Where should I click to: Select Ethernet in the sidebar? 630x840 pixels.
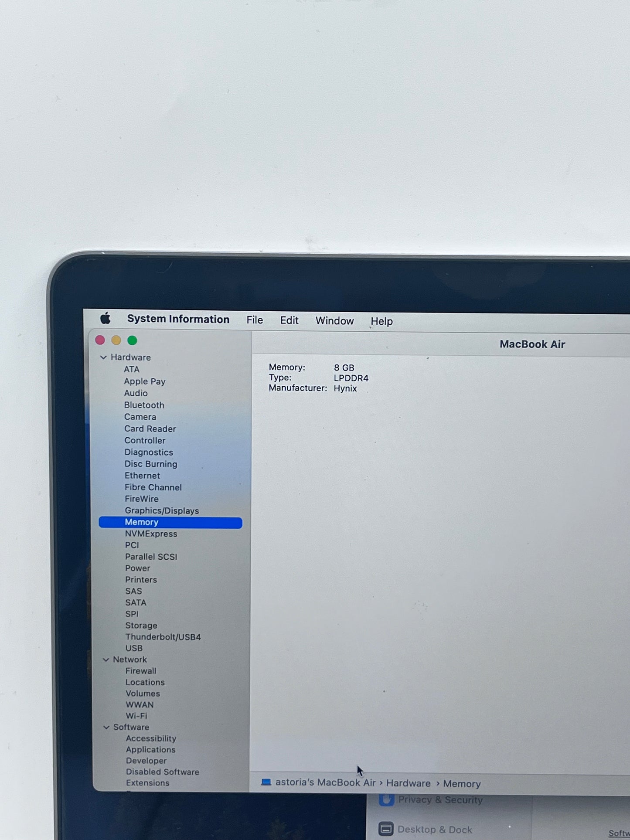coord(143,476)
